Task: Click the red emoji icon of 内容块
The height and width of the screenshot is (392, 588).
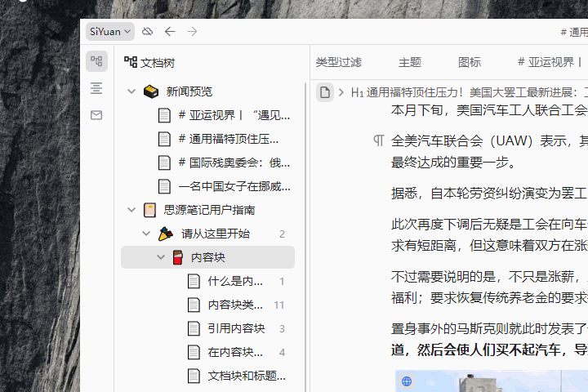Action: click(x=178, y=257)
